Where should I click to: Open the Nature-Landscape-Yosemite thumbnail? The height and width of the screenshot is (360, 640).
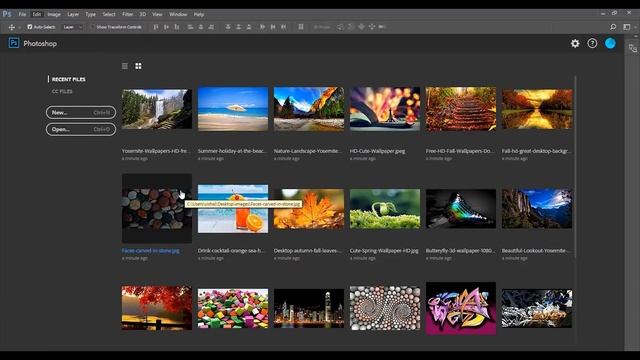coord(309,109)
